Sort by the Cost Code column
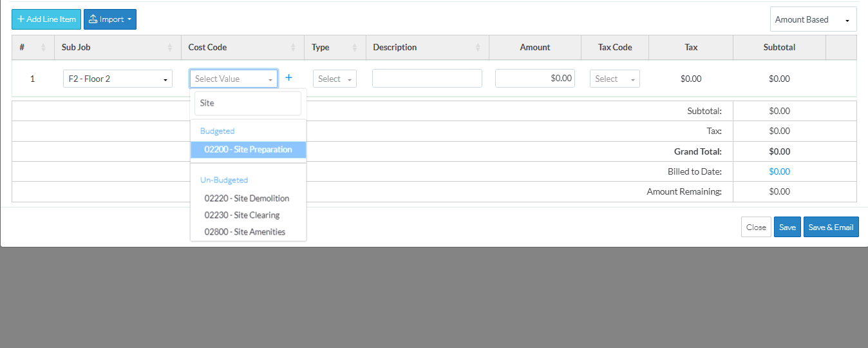The height and width of the screenshot is (348, 868). (x=243, y=48)
